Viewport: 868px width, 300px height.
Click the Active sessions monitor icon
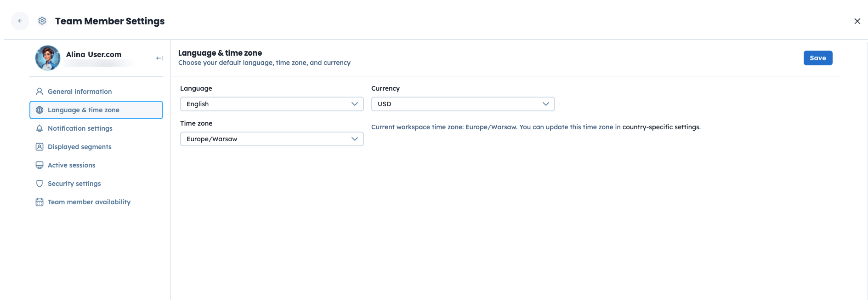(x=40, y=165)
